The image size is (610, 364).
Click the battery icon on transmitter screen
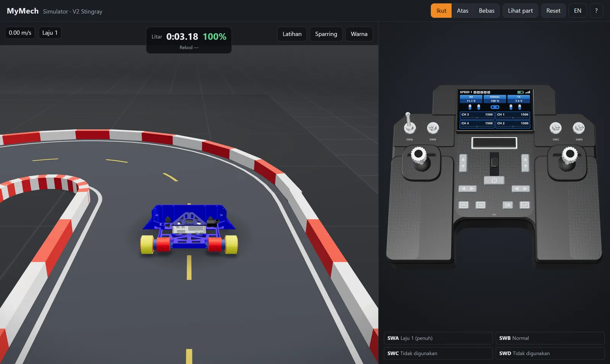pos(520,92)
